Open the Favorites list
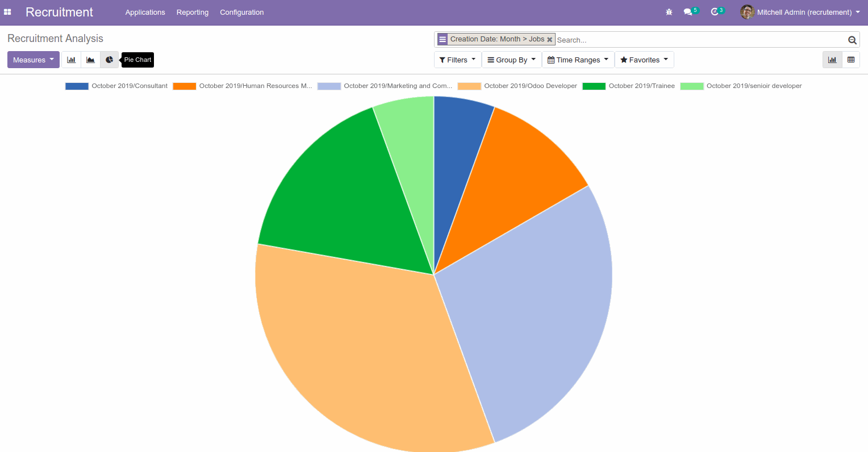Image resolution: width=868 pixels, height=452 pixels. (x=644, y=60)
